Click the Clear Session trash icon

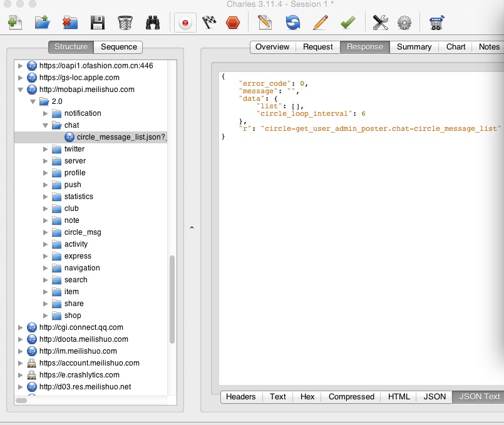pyautogui.click(x=125, y=23)
